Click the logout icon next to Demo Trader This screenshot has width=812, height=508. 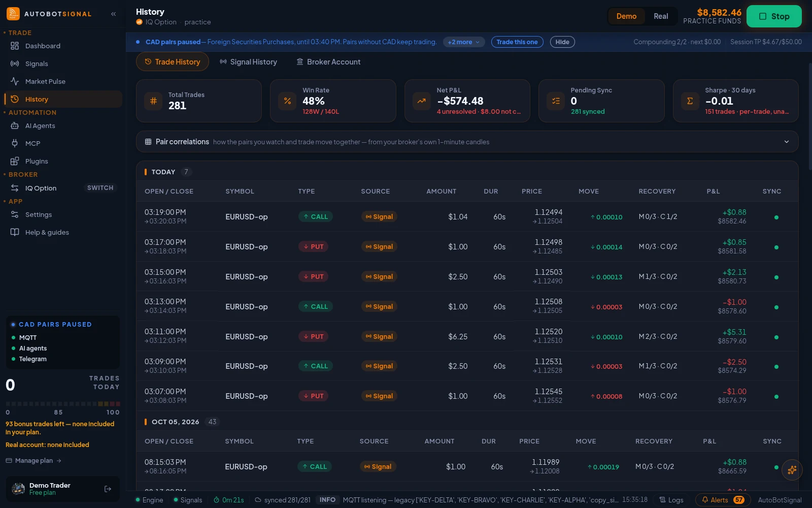108,489
